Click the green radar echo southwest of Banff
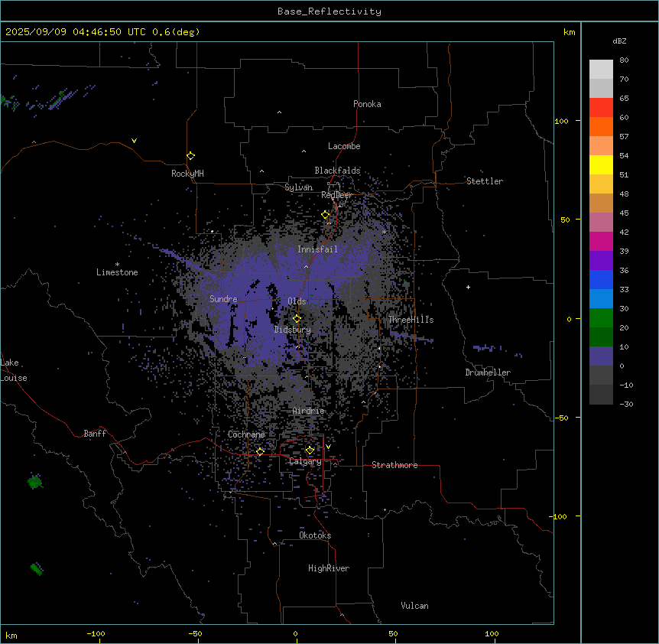Viewport: 659px width, 644px height. (35, 481)
